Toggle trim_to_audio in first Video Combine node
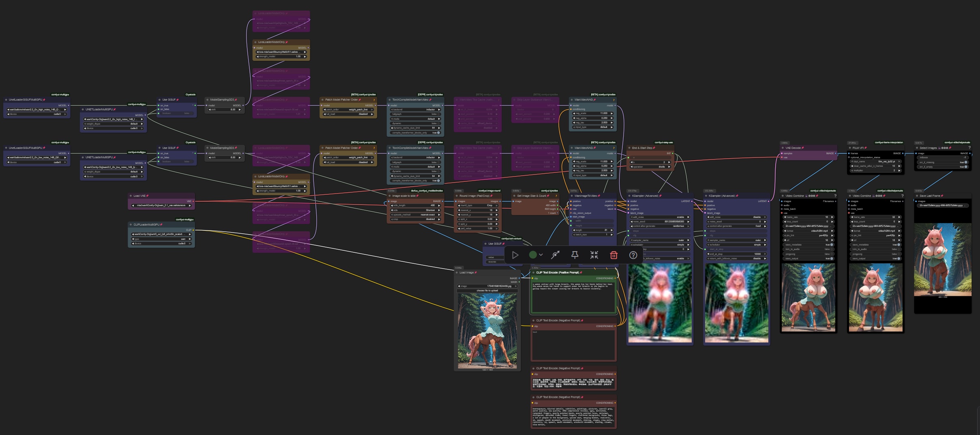 tap(808, 249)
